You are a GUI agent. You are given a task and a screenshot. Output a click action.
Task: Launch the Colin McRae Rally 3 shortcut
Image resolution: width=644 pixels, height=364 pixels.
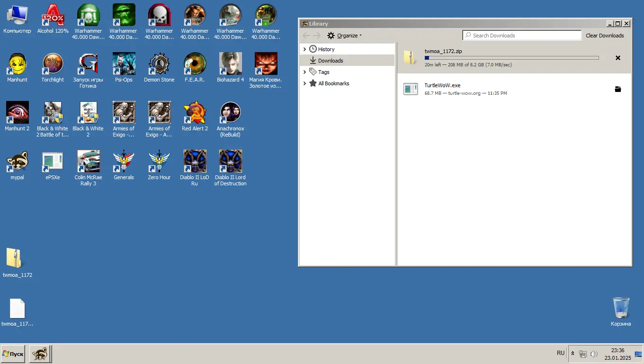pos(88,168)
